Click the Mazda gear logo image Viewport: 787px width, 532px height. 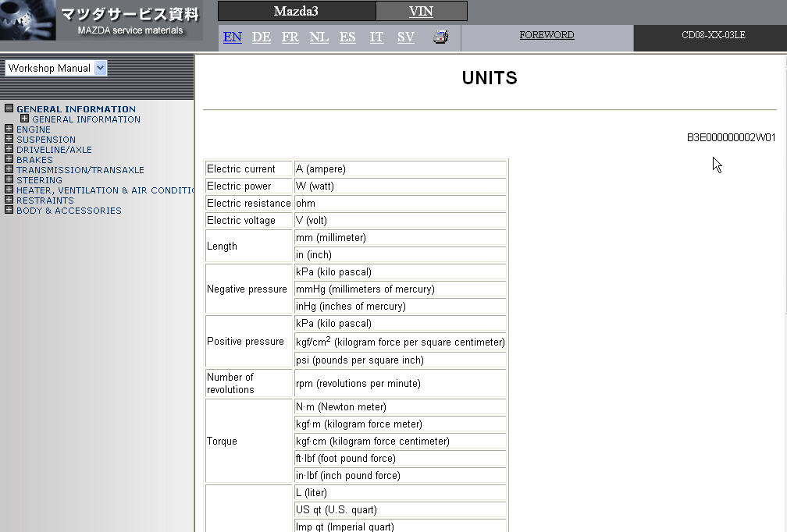coord(27,20)
